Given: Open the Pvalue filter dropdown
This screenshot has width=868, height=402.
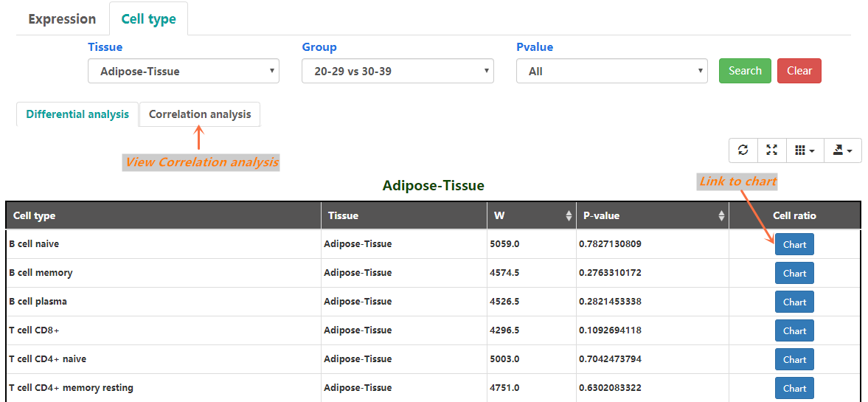Looking at the screenshot, I should tap(611, 72).
